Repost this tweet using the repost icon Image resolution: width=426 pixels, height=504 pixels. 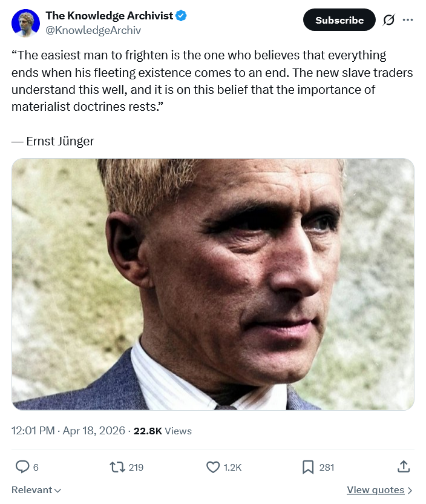click(x=116, y=467)
